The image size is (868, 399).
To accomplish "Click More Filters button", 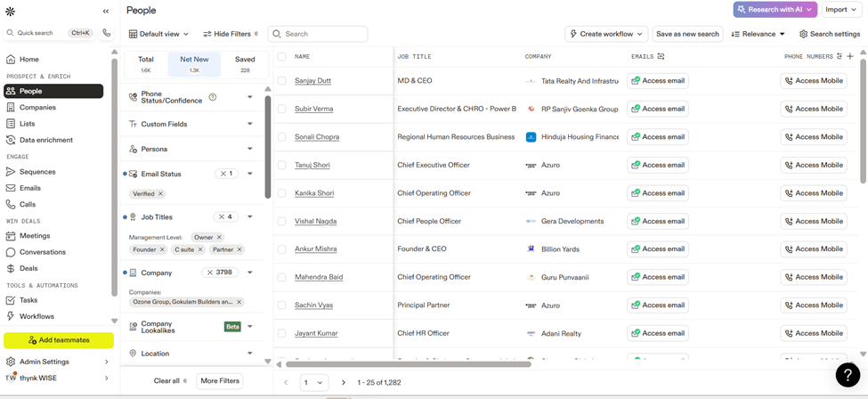I will (220, 380).
